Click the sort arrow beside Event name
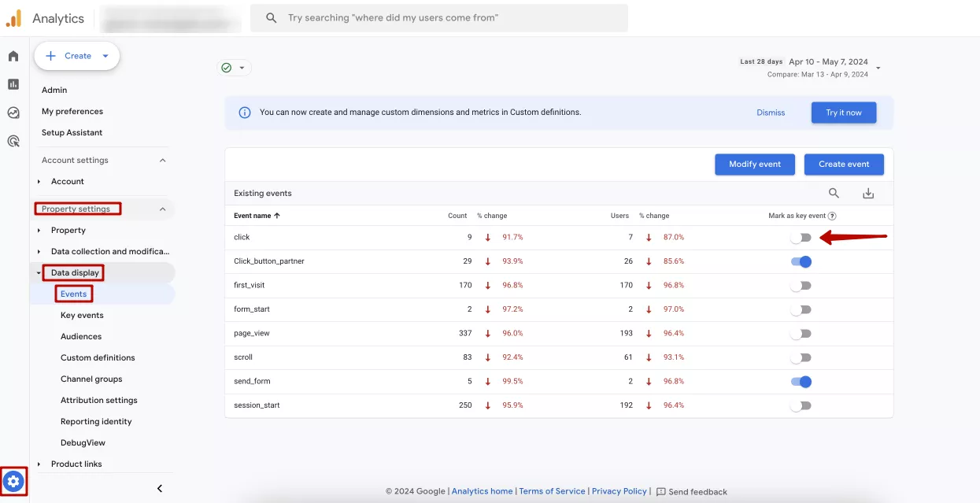Viewport: 980px width, 503px height. pyautogui.click(x=277, y=216)
